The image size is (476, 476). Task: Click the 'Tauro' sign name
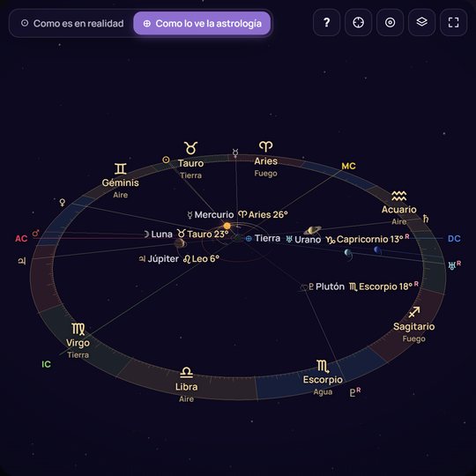click(190, 163)
